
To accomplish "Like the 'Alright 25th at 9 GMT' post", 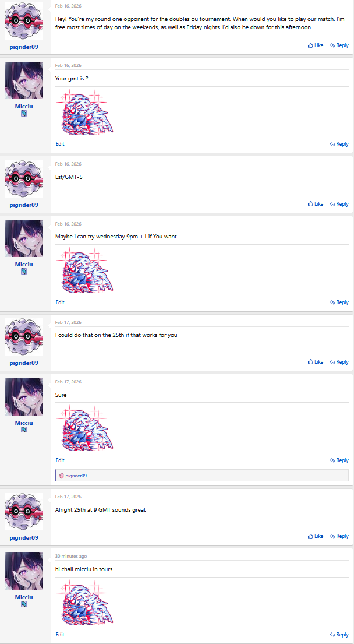I will [316, 536].
